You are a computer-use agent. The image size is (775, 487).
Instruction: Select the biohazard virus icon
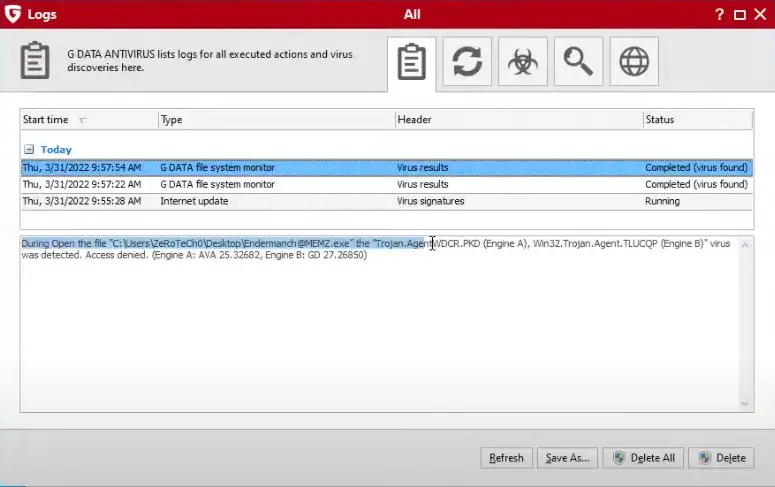[522, 62]
